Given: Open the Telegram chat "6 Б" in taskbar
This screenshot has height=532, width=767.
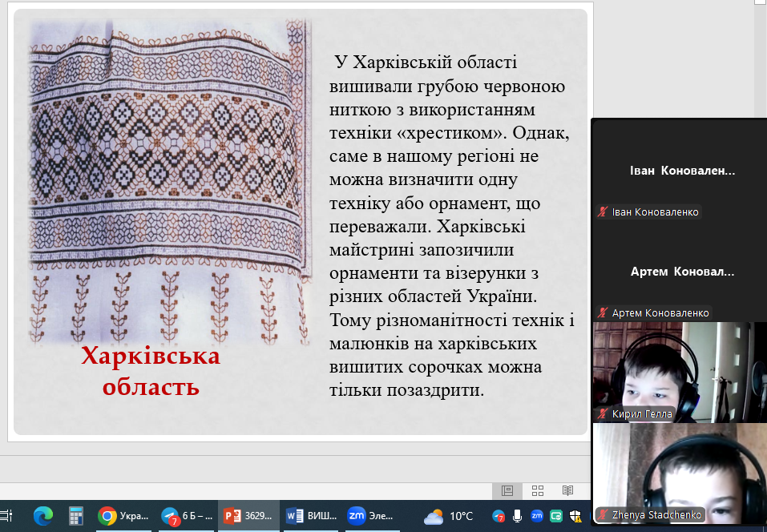Looking at the screenshot, I should 188,516.
